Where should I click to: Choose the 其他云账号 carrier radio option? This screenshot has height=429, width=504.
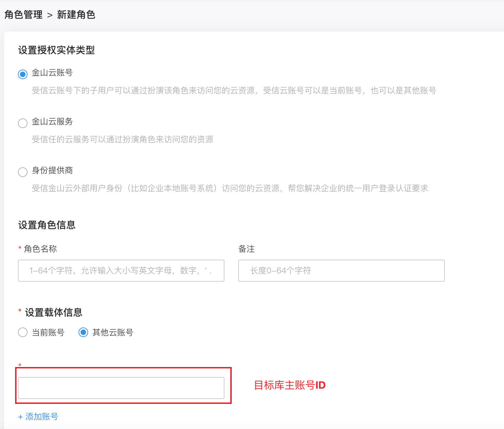coord(83,332)
